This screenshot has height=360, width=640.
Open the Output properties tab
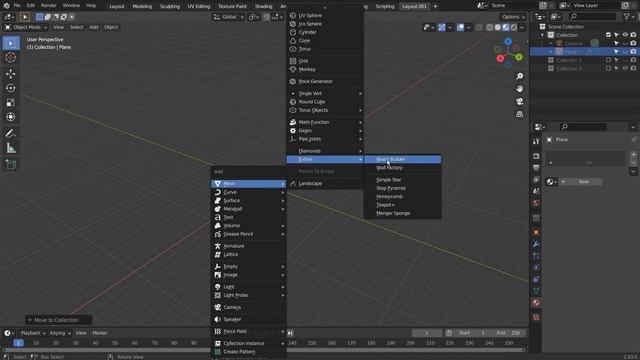[x=536, y=168]
